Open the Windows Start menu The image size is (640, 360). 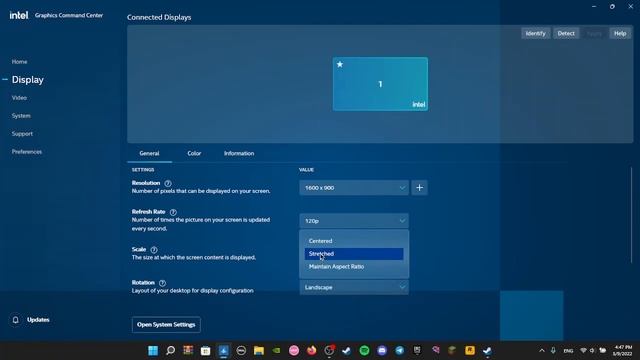pyautogui.click(x=153, y=351)
